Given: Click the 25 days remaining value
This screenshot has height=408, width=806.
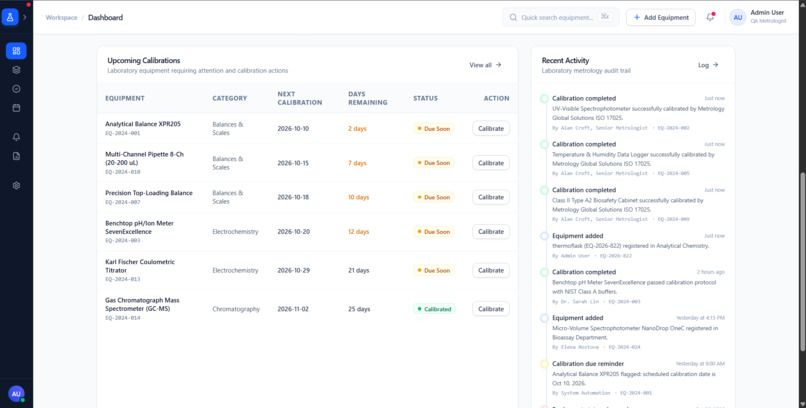Looking at the screenshot, I should (x=359, y=309).
